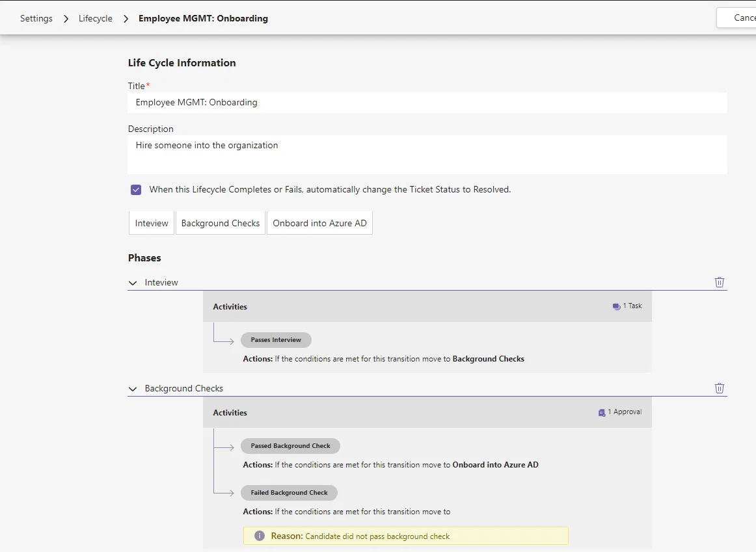Viewport: 756px width, 552px height.
Task: Click bold 'Background Checks' in Inteview actions
Action: click(489, 359)
